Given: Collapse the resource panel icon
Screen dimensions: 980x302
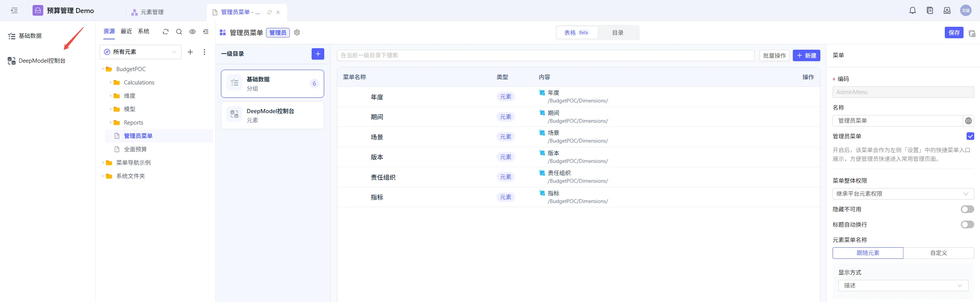Looking at the screenshot, I should (206, 32).
